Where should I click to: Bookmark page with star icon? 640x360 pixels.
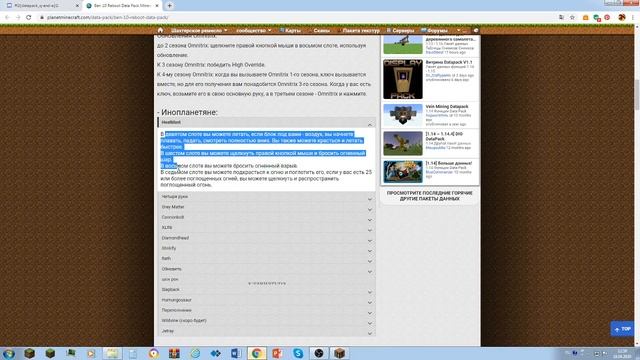coord(572,17)
